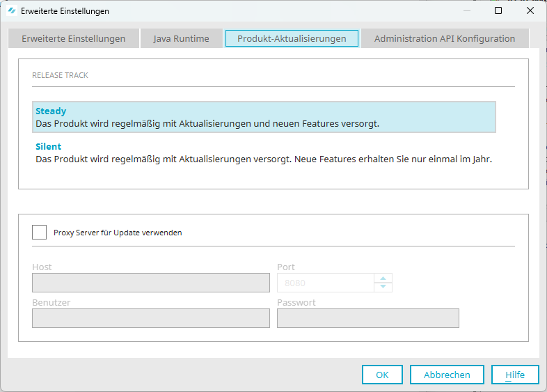Enable Proxy Server für Update verwenden

click(x=40, y=233)
